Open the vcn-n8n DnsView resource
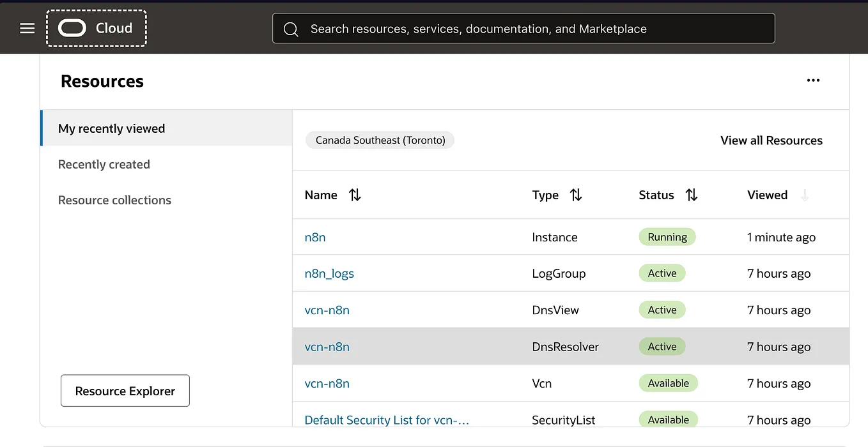The height and width of the screenshot is (447, 868). click(x=327, y=310)
